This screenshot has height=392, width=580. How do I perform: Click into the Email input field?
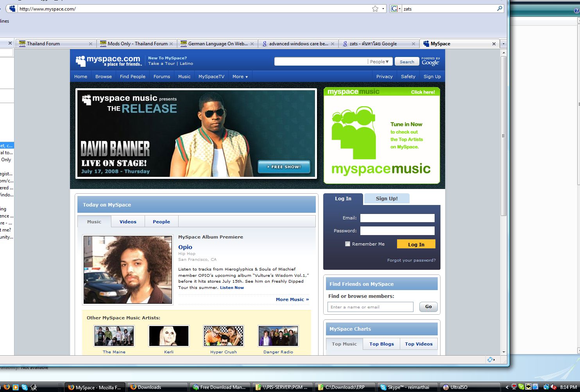[397, 218]
